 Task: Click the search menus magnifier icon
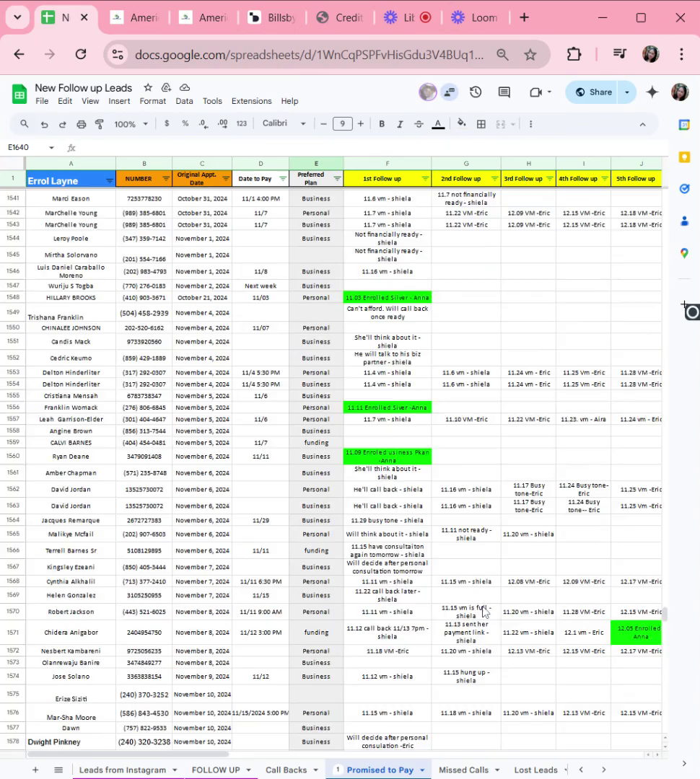coord(24,124)
